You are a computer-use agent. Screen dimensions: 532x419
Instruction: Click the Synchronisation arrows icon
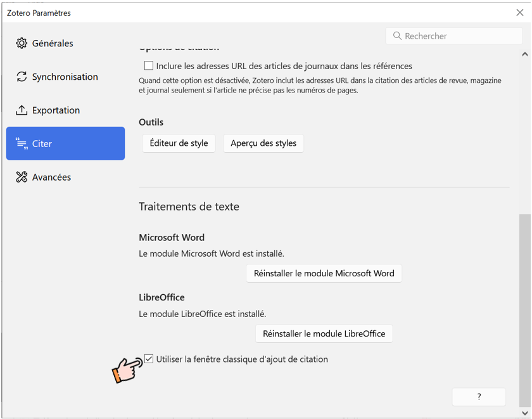click(x=22, y=77)
